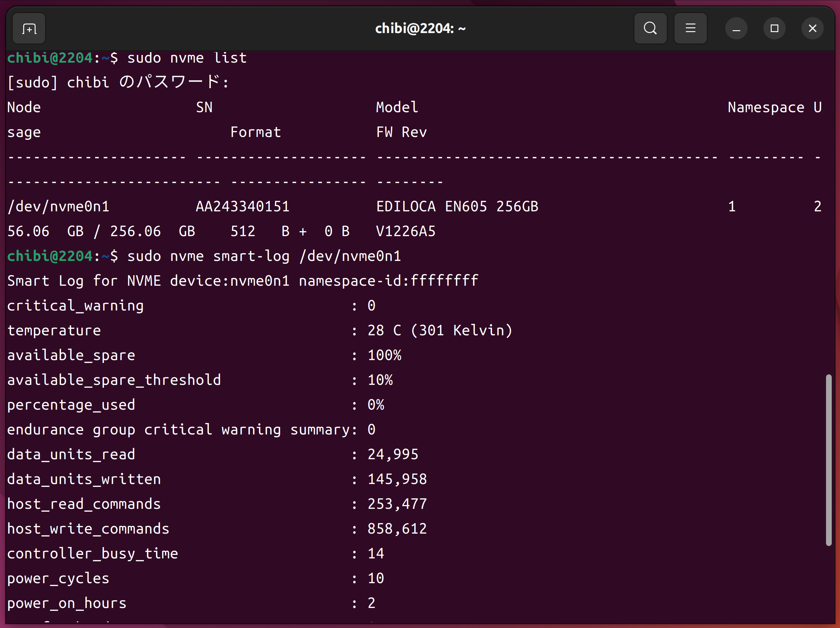Screen dimensions: 840x628
Task: Click the temperature value 28 C
Action: coord(384,330)
